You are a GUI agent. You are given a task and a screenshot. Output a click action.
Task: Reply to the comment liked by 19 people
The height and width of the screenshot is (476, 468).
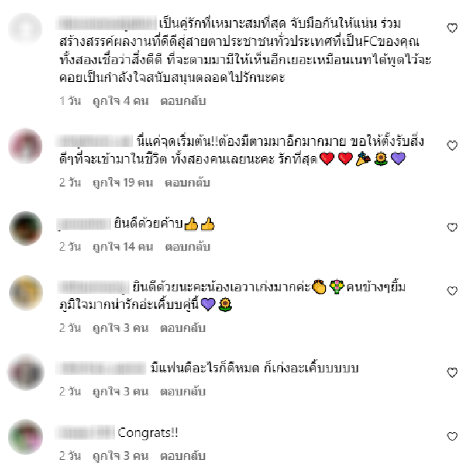click(187, 182)
